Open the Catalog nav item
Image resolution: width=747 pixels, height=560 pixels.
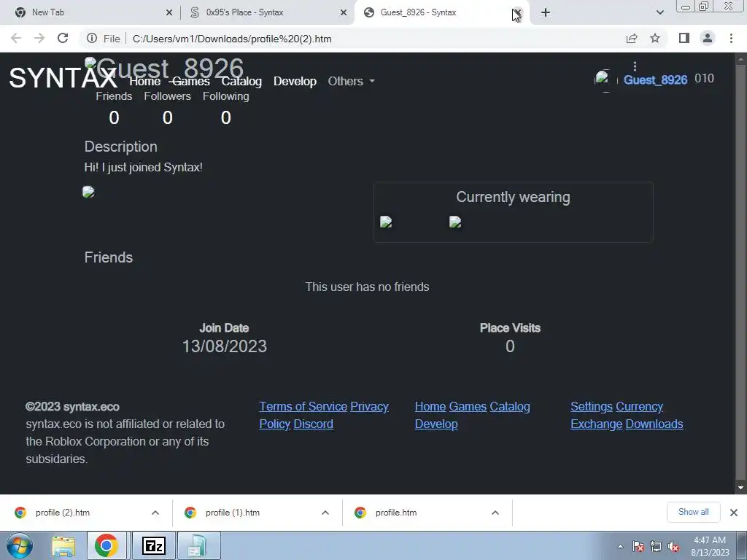click(241, 82)
